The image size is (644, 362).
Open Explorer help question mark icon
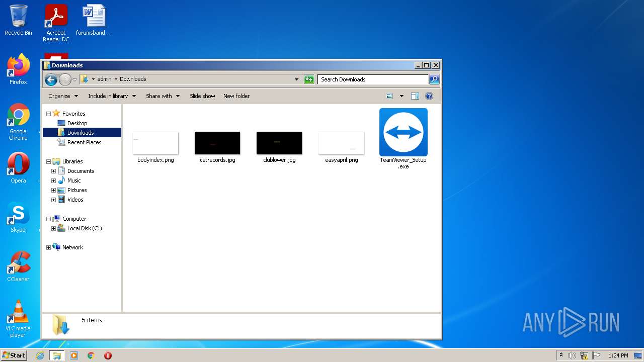click(x=429, y=96)
